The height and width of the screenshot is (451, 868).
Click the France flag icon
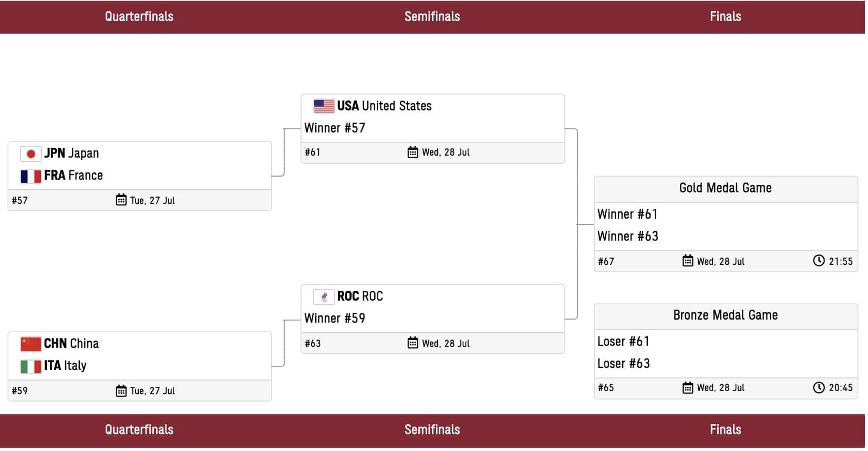(x=30, y=176)
